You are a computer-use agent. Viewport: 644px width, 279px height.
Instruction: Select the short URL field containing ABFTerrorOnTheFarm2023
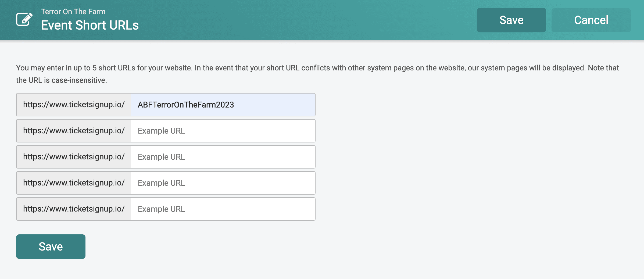(x=223, y=105)
